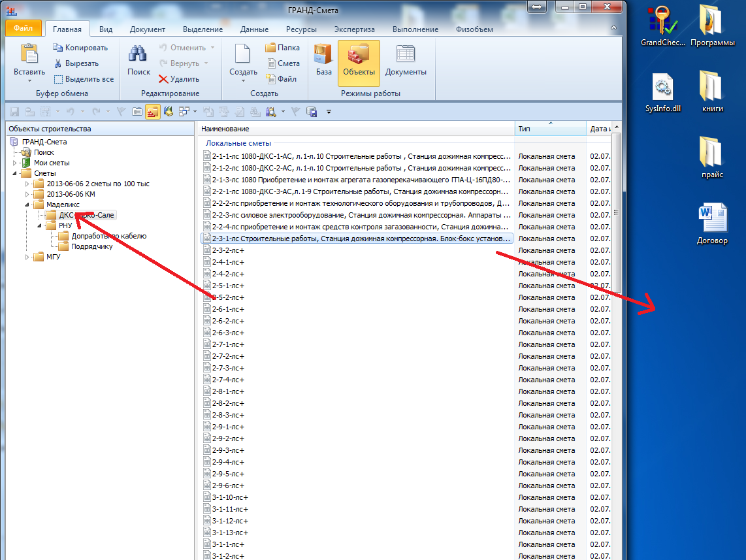The height and width of the screenshot is (560, 746).
Task: Select the ГРАНД-Смета root tree node
Action: pos(44,142)
